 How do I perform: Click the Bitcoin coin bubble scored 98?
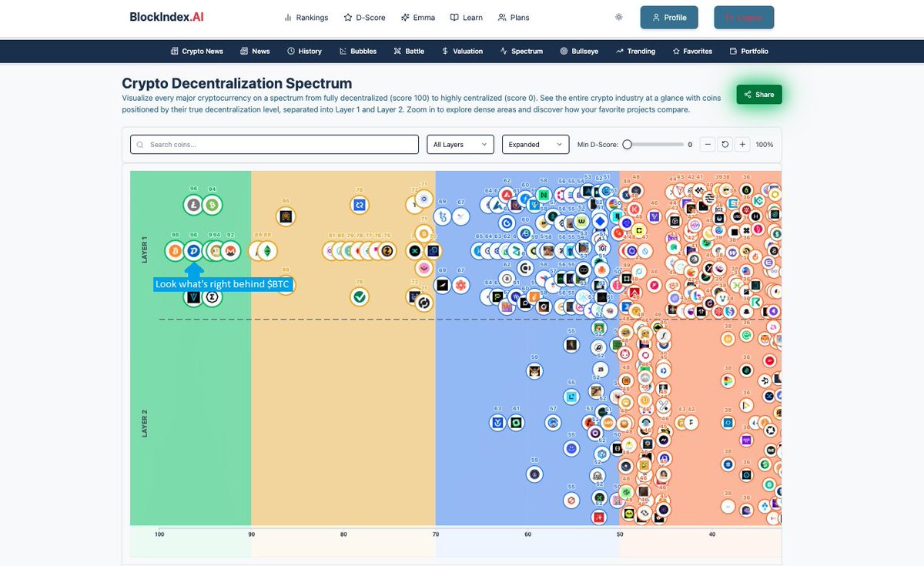[x=175, y=251]
